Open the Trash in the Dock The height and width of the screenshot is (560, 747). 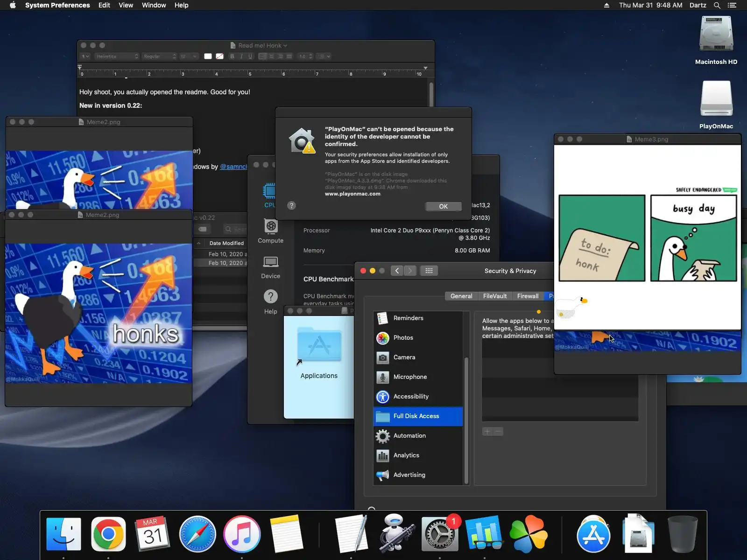tap(682, 534)
